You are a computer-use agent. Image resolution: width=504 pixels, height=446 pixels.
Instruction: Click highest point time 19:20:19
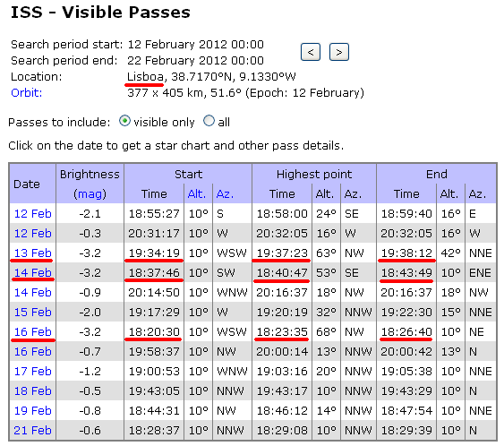(282, 313)
